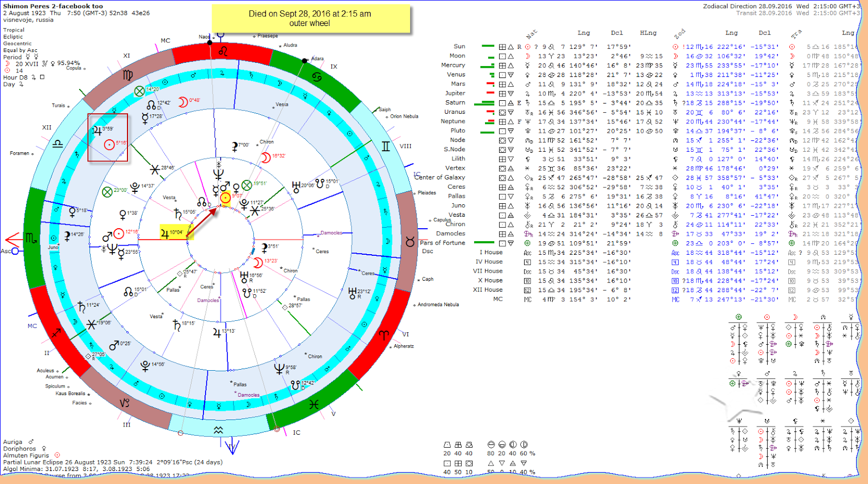Select the 'Center of Galaxy' row label
The image size is (868, 484).
439,177
